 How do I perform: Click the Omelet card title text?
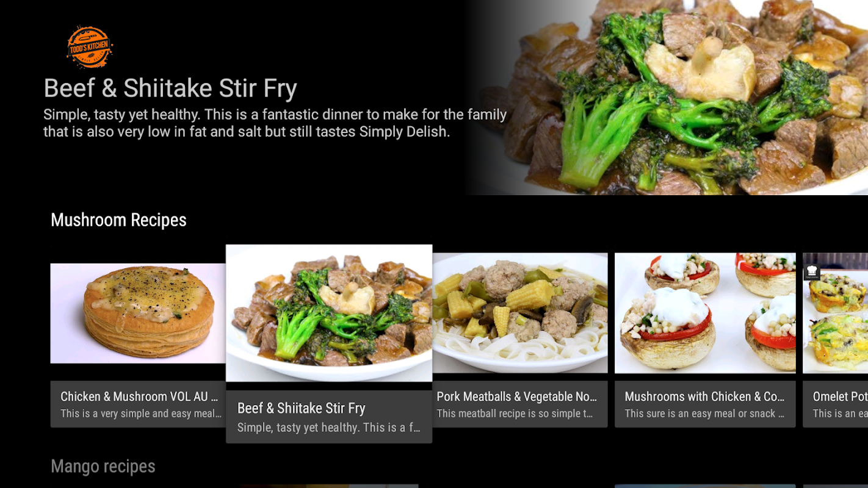tap(840, 396)
